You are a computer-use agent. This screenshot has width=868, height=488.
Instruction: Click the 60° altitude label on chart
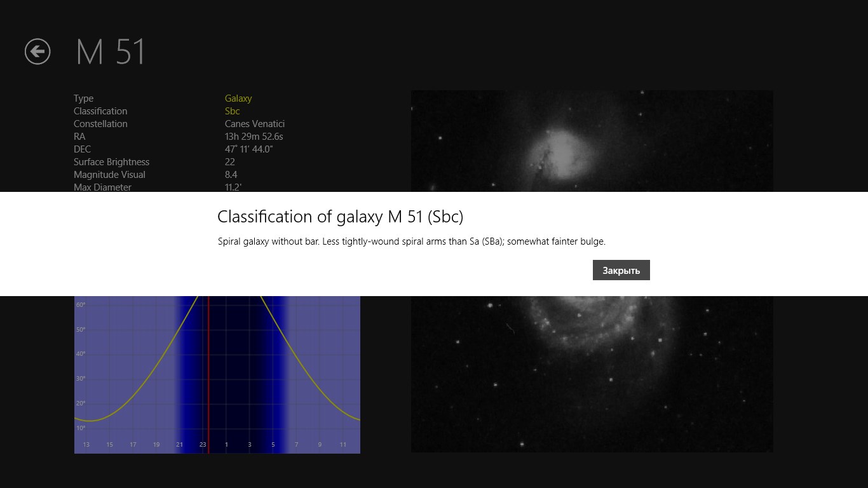coord(81,305)
